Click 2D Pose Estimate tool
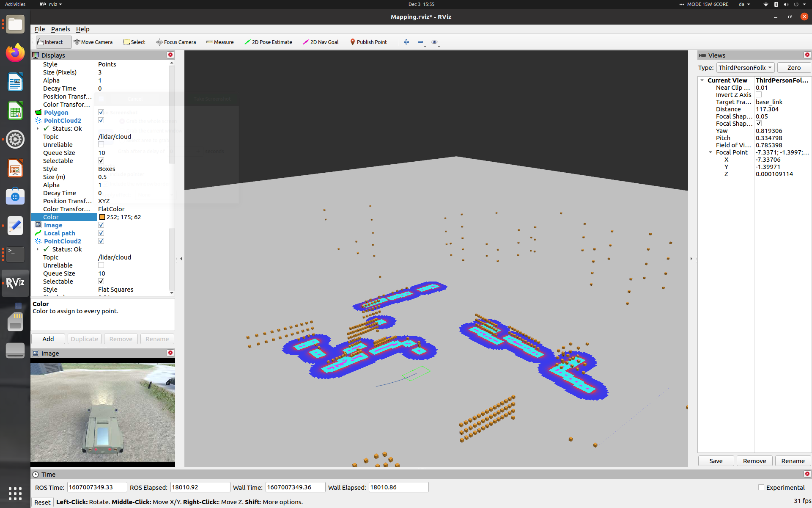Screen dimensions: 812x508 [x=268, y=42]
